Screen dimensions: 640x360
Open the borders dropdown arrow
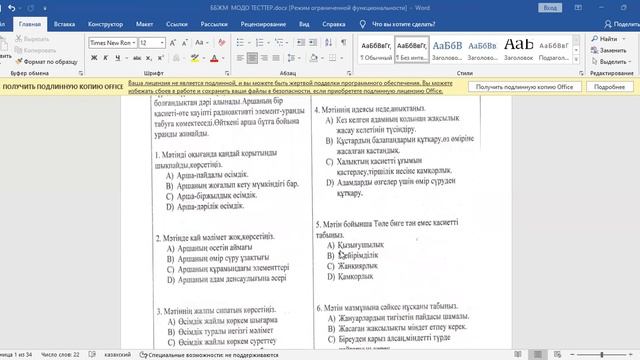click(342, 58)
